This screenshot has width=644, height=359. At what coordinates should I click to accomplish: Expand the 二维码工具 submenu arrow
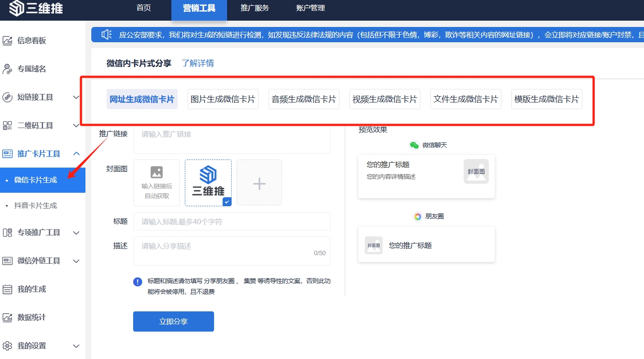pyautogui.click(x=76, y=125)
